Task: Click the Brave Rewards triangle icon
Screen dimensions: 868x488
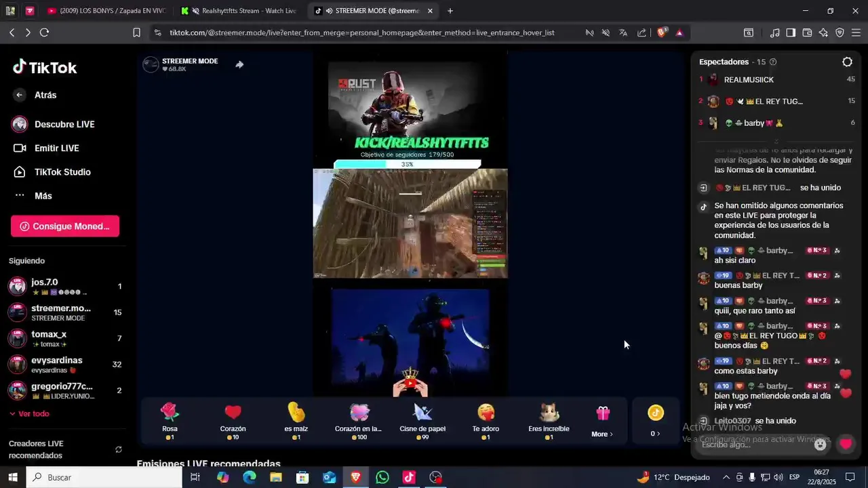Action: 679,33
